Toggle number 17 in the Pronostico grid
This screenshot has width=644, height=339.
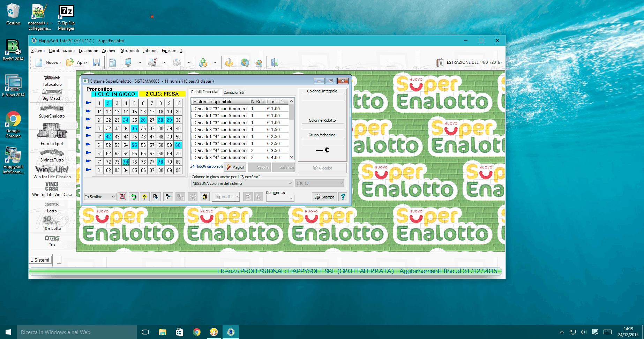[x=152, y=112]
